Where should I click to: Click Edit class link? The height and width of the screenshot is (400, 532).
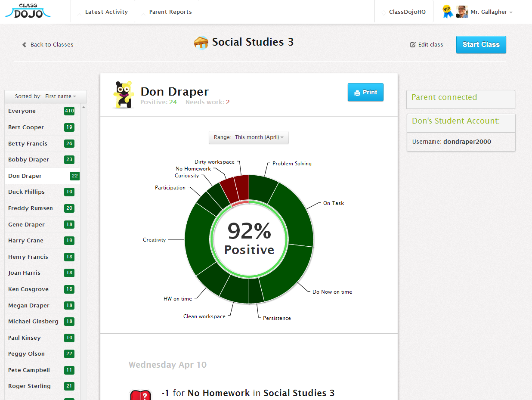pyautogui.click(x=427, y=45)
